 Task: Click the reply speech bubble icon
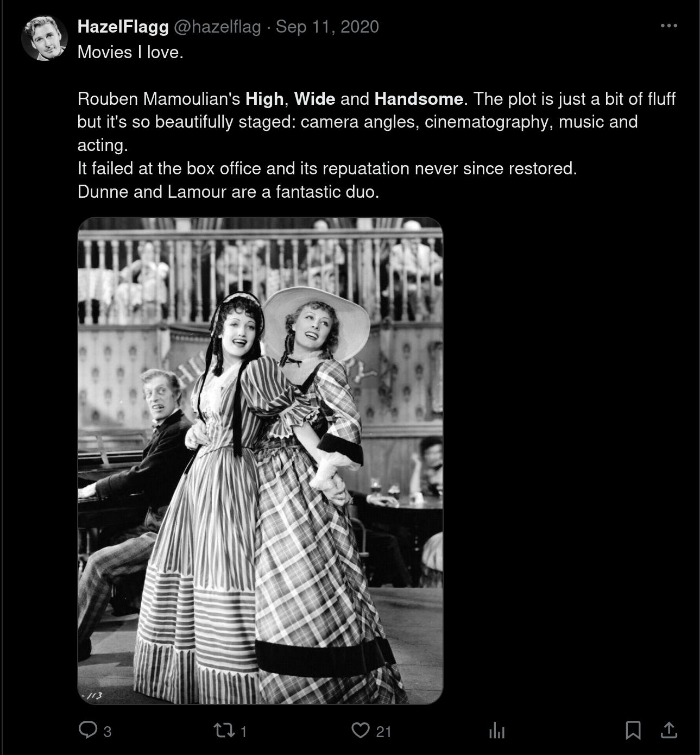point(87,729)
